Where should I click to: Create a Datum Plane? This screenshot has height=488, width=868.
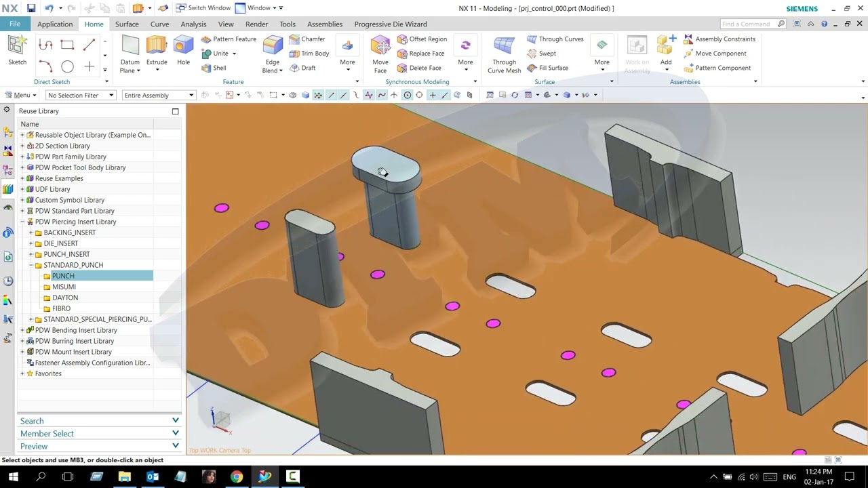130,54
